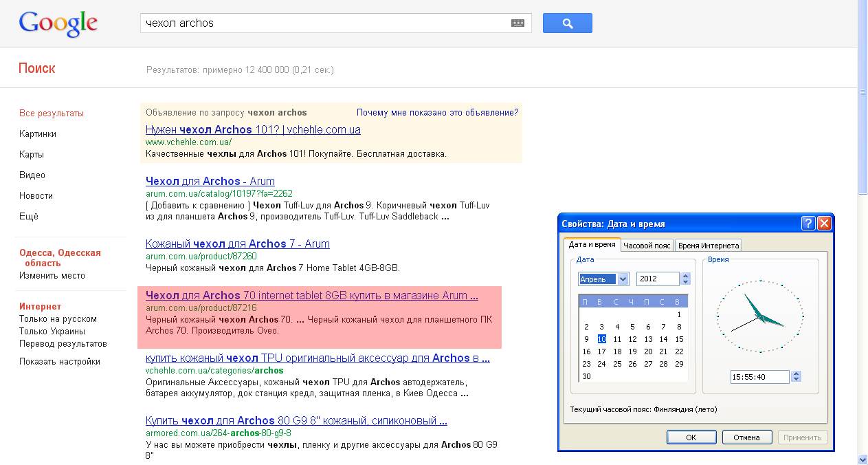
Task: Open ad 'Нужен чехол Archos 101?'
Action: click(253, 129)
